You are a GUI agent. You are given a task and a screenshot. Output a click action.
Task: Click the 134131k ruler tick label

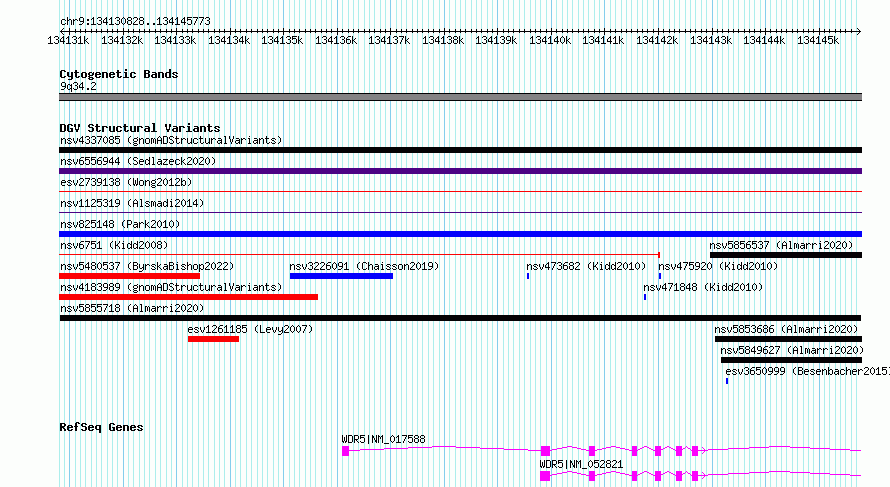click(68, 40)
